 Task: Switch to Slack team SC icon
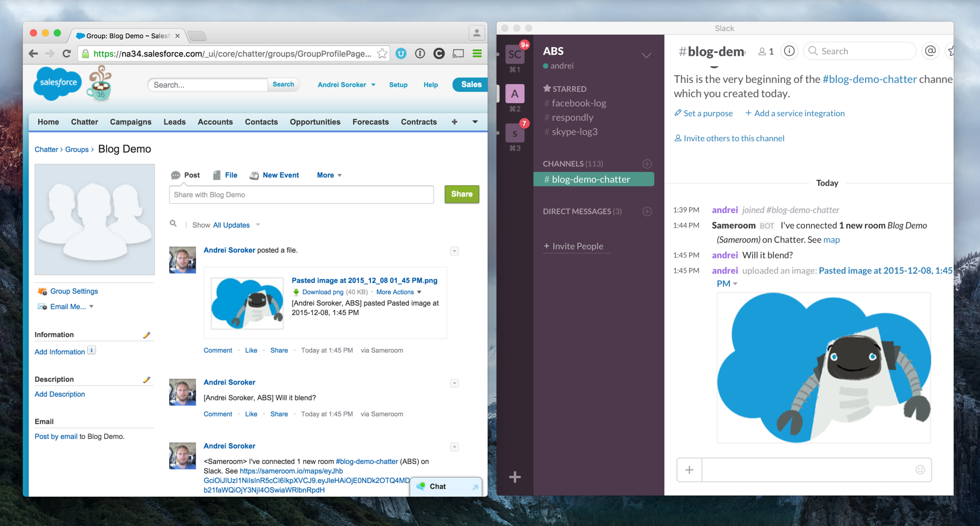[x=515, y=54]
